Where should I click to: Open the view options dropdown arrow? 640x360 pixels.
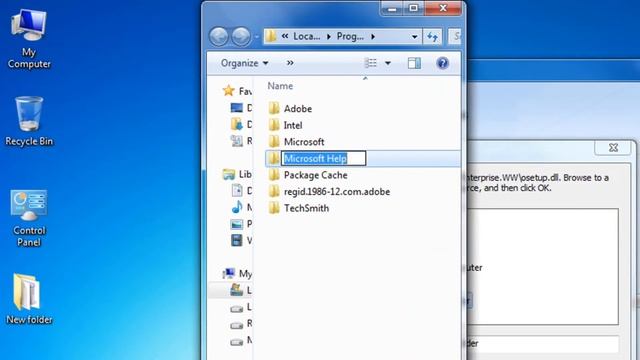tap(388, 63)
